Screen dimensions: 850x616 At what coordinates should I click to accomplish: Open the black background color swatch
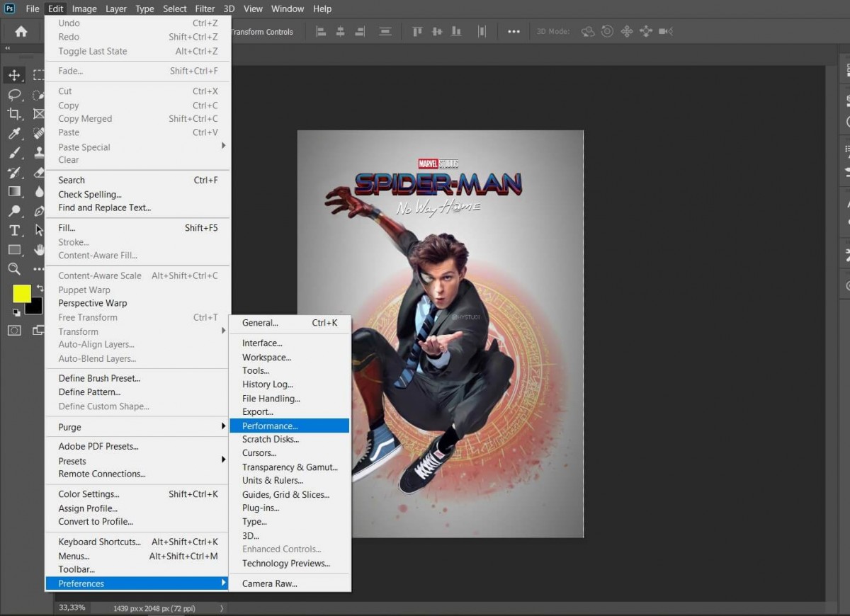tap(35, 307)
